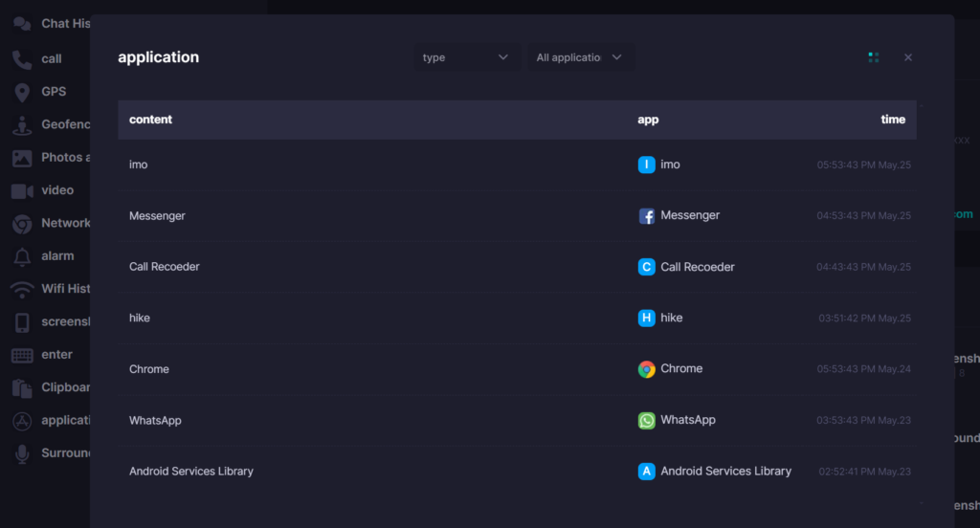Screen dimensions: 980x528
Task: Click the Chrome app icon
Action: (646, 369)
